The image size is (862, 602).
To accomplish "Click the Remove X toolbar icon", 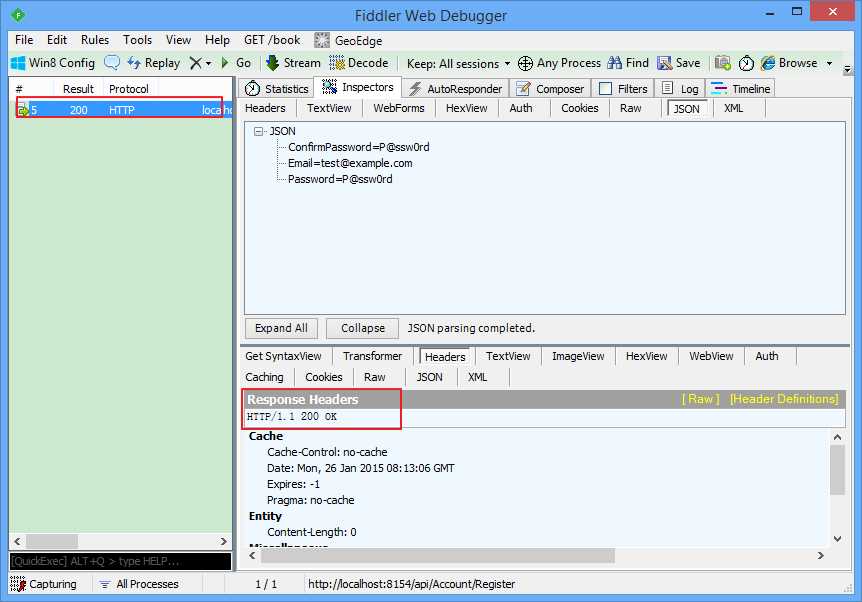I will pyautogui.click(x=195, y=63).
